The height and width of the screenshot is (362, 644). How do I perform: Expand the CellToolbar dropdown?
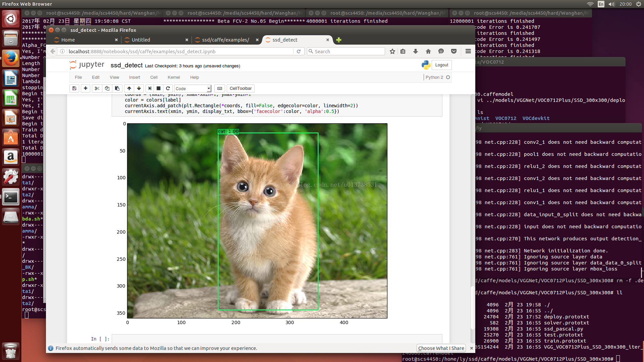point(240,88)
